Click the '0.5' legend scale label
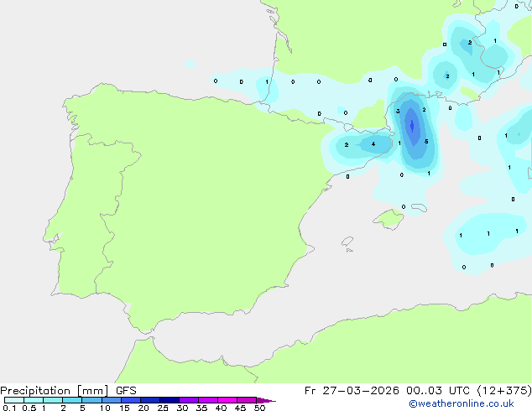This screenshot has height=411, width=532. (x=29, y=408)
